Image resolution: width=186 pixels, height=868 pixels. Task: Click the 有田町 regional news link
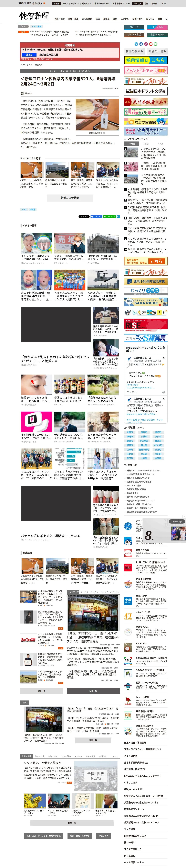(130, 458)
